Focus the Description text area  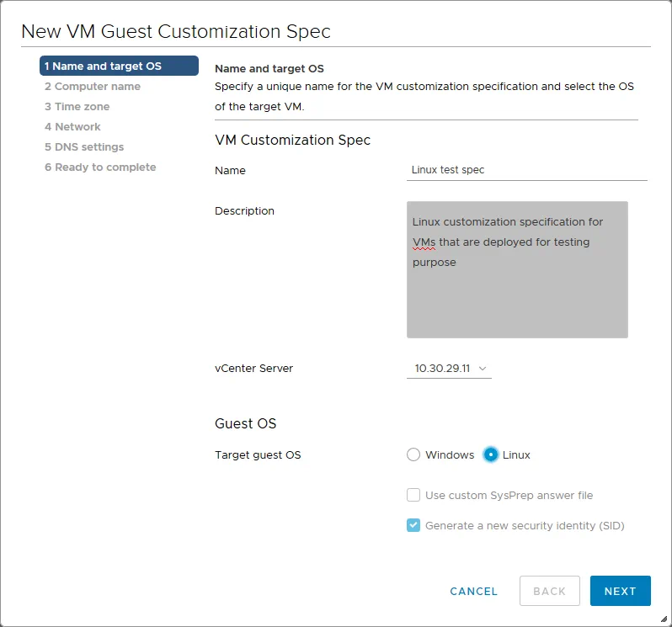click(517, 295)
